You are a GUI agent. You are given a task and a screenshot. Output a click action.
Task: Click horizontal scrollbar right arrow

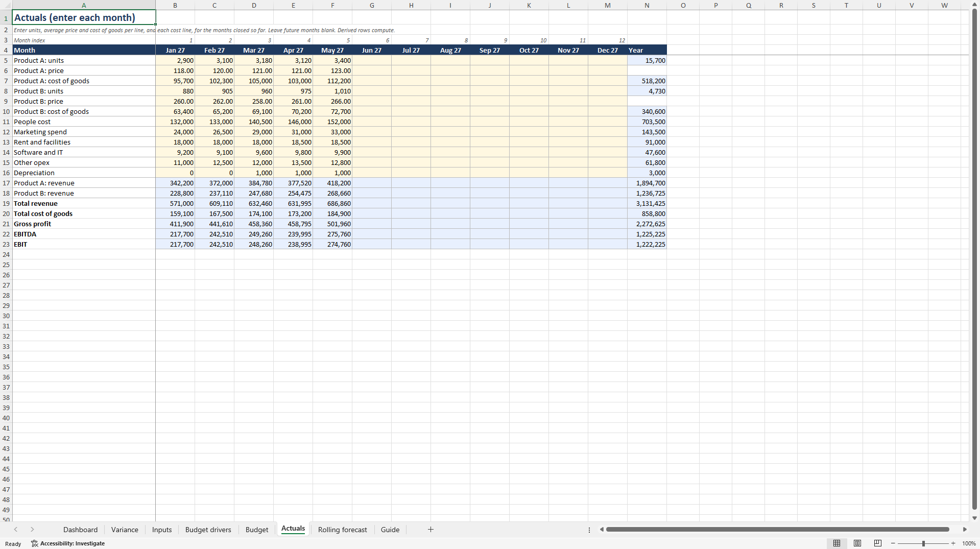[x=965, y=530]
